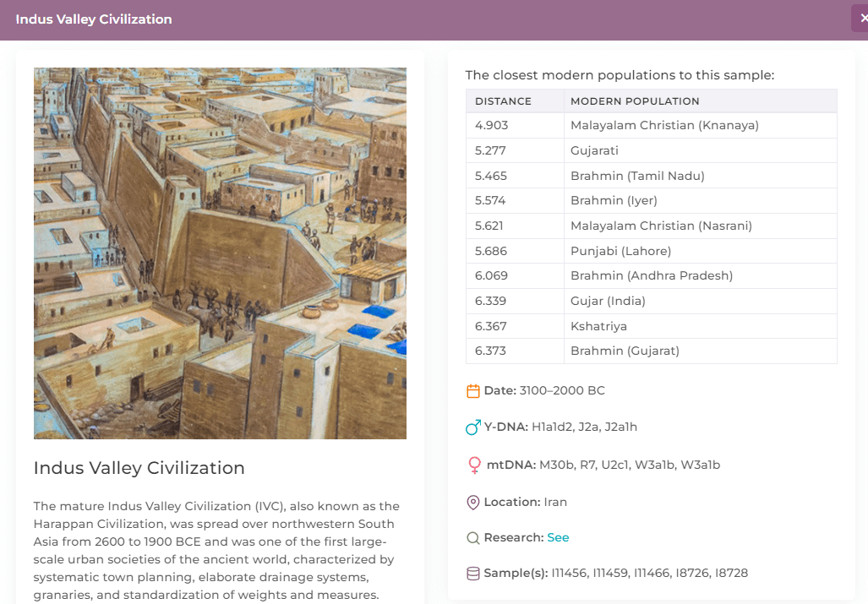The image size is (868, 604).
Task: Click distance value 5.465
Action: tap(491, 176)
